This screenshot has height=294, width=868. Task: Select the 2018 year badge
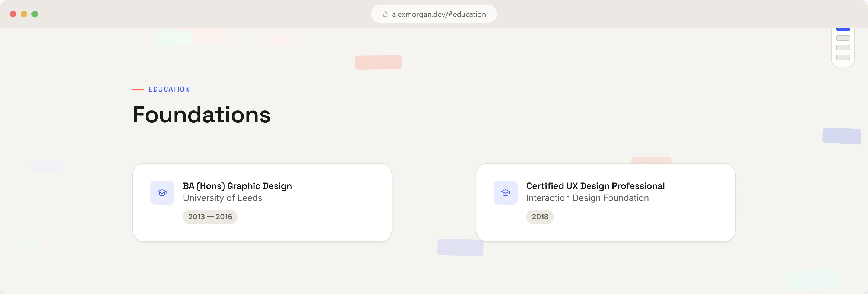point(540,217)
